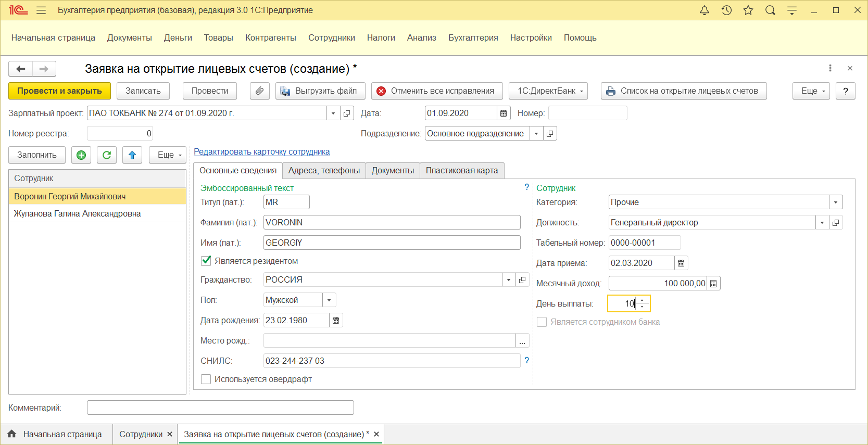Close the form with the X icon
The height and width of the screenshot is (445, 868).
[x=850, y=68]
